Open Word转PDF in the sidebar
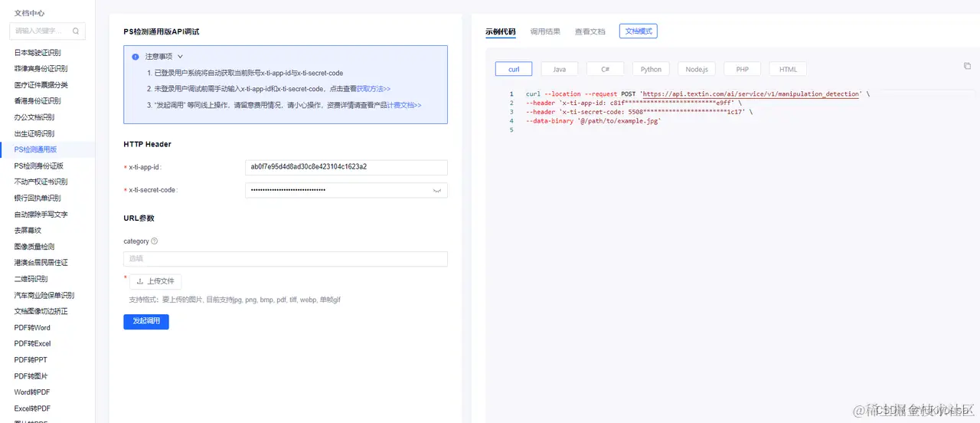The width and height of the screenshot is (980, 423). (32, 392)
